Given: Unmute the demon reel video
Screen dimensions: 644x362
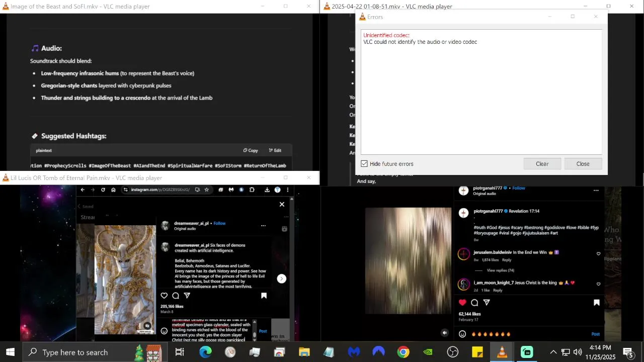Looking at the screenshot, I should [147, 326].
